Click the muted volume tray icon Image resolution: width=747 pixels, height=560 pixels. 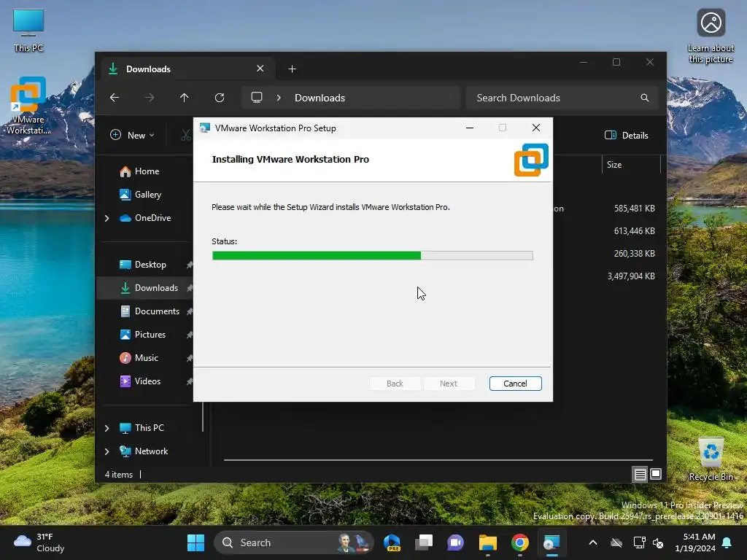coord(658,542)
